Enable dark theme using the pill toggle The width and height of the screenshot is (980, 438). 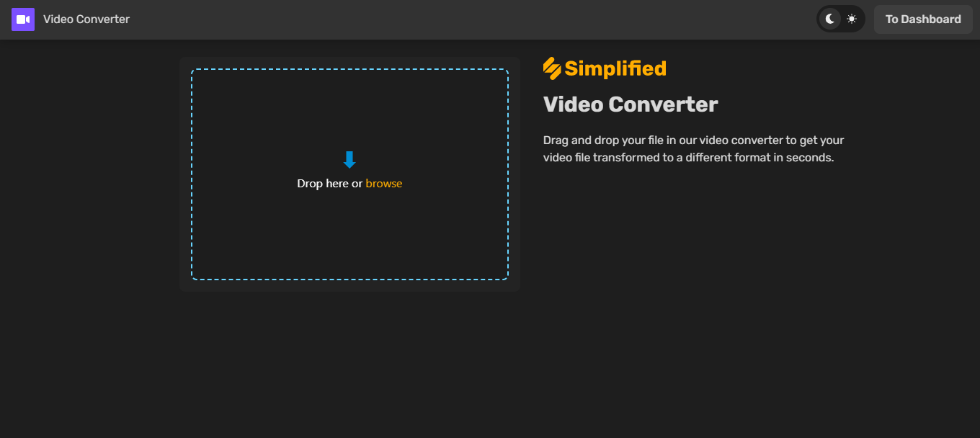point(831,18)
